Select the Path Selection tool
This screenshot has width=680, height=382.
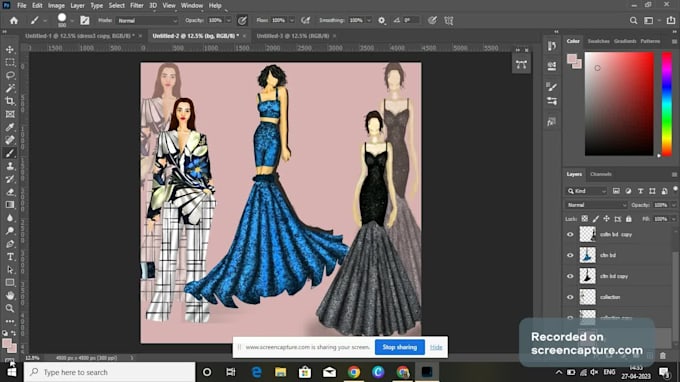point(10,270)
